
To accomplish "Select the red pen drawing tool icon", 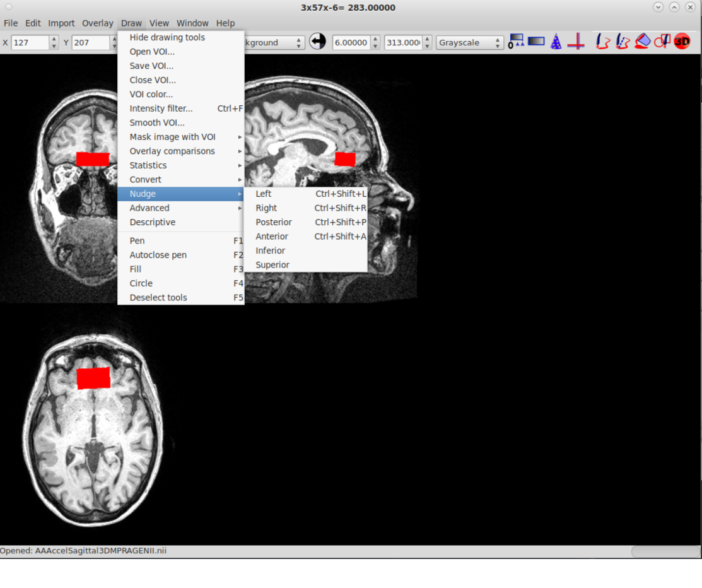I will coord(603,42).
